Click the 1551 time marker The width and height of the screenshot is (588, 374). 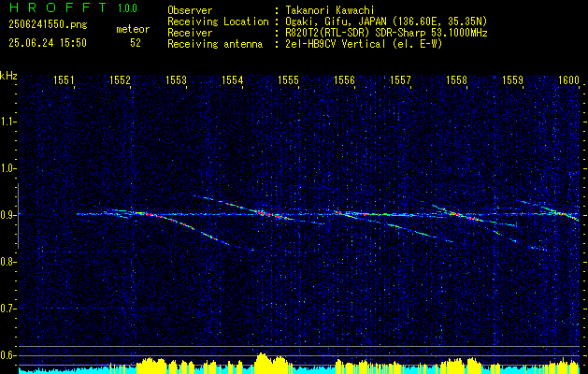pyautogui.click(x=64, y=79)
